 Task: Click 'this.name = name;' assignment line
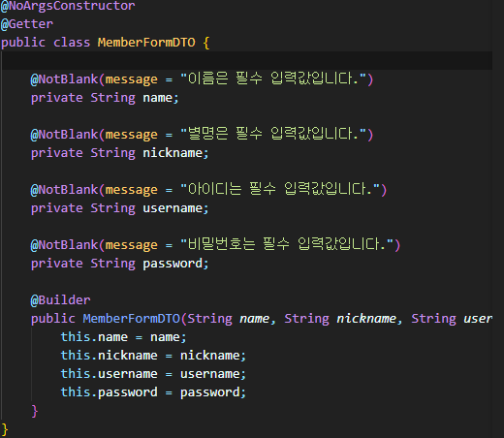coord(124,337)
